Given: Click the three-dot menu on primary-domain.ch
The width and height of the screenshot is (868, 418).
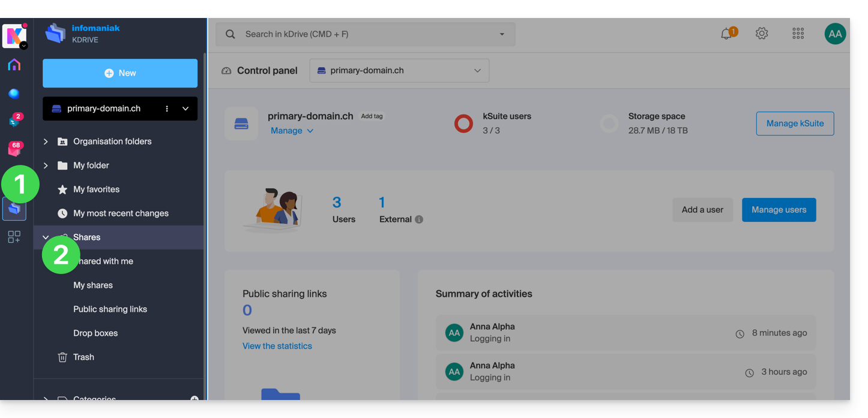Looking at the screenshot, I should pyautogui.click(x=167, y=109).
